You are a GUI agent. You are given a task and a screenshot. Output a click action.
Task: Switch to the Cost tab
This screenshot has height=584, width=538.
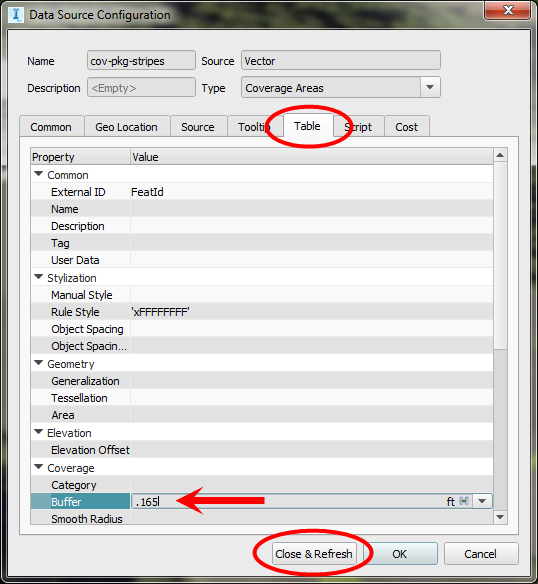[x=406, y=127]
